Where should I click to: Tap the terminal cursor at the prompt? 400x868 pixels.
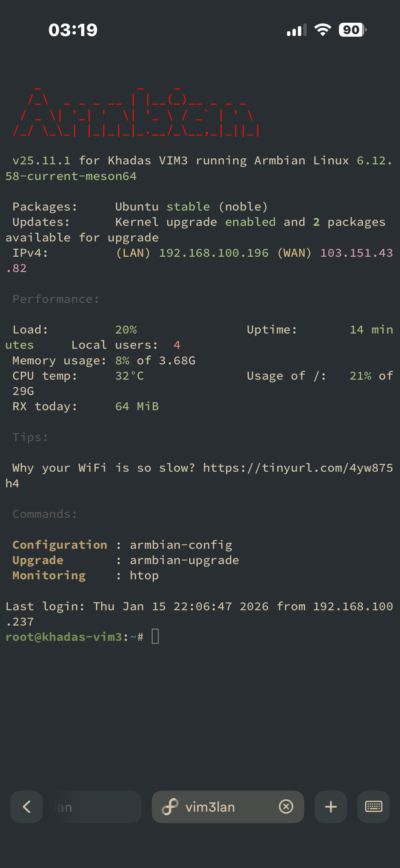pos(155,636)
